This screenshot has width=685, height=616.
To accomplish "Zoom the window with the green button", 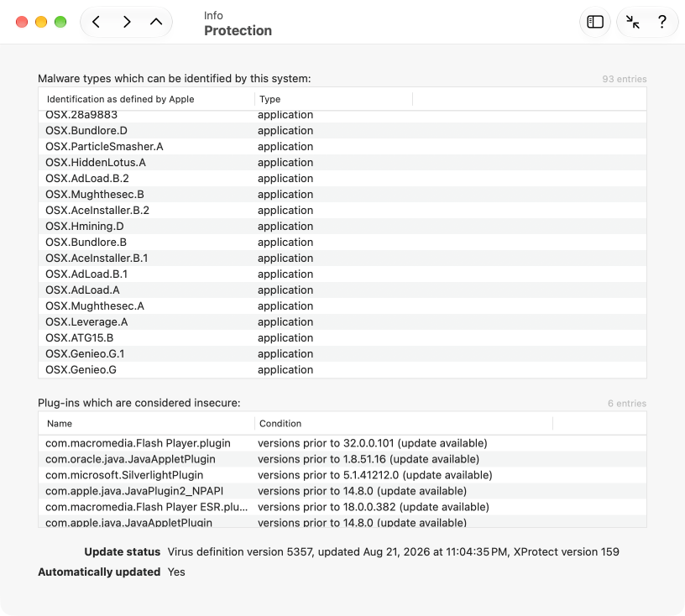I will pos(60,22).
